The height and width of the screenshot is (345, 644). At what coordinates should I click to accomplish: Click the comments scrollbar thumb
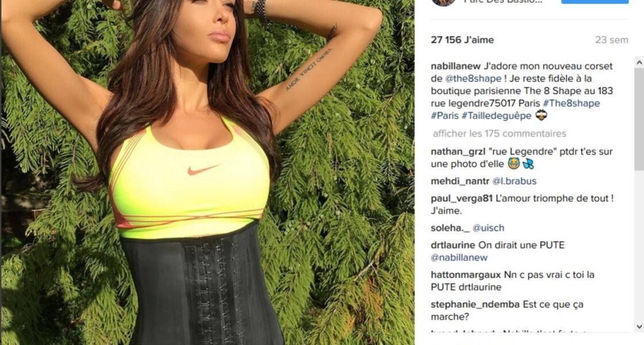(x=639, y=119)
